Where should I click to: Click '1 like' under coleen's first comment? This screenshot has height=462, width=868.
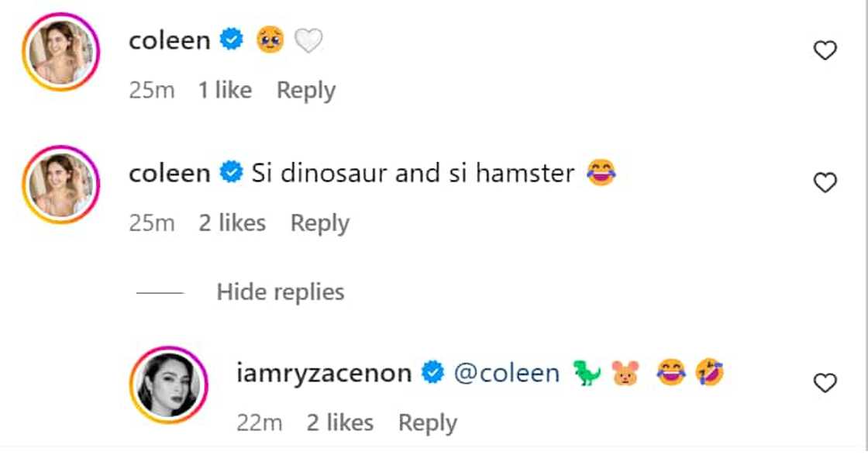(225, 90)
